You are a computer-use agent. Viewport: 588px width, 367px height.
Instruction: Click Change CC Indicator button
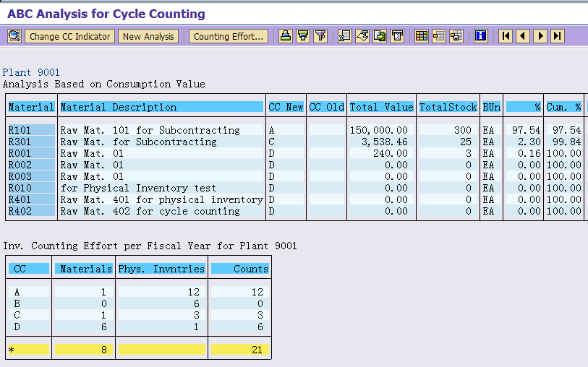click(69, 36)
